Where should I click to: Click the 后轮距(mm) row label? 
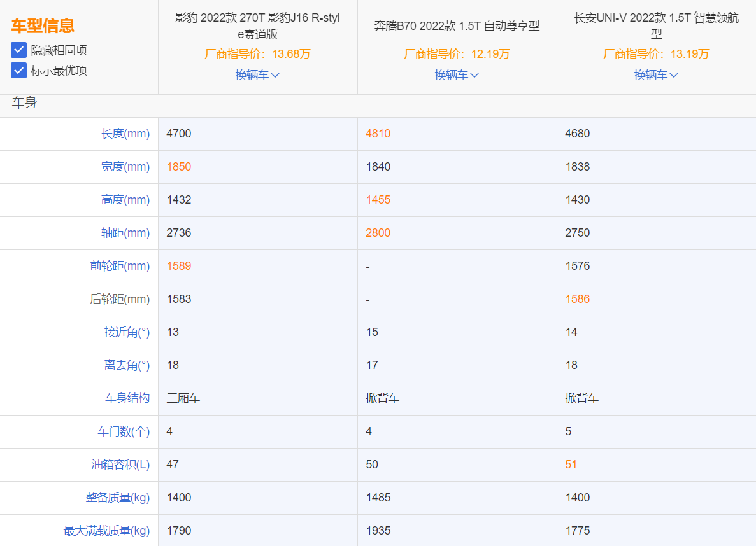pyautogui.click(x=120, y=299)
